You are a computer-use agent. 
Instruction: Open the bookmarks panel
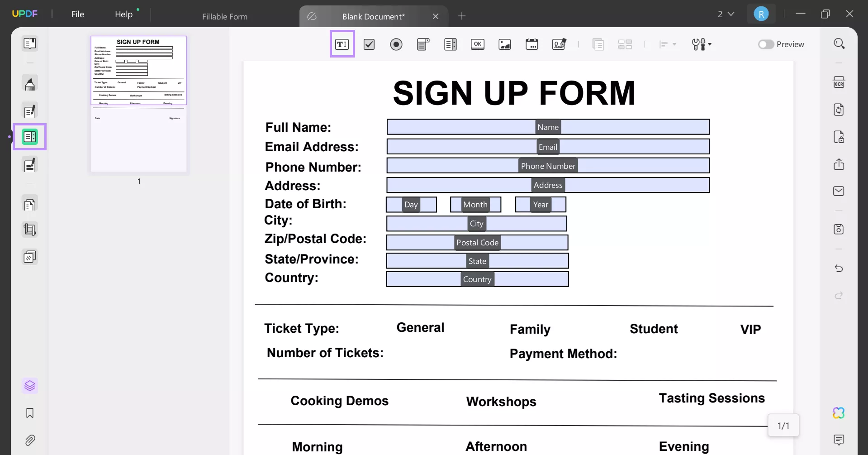click(30, 413)
